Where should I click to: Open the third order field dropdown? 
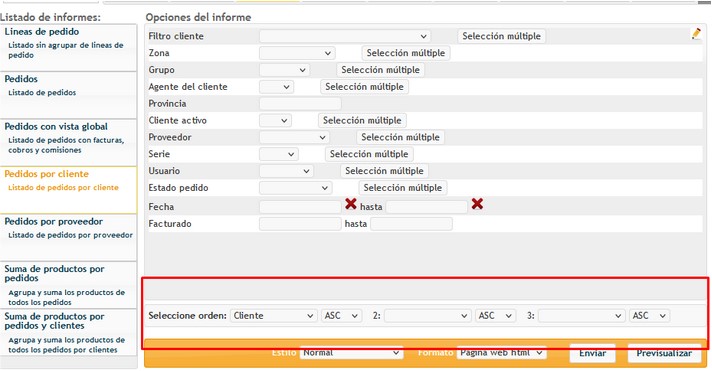tap(581, 316)
